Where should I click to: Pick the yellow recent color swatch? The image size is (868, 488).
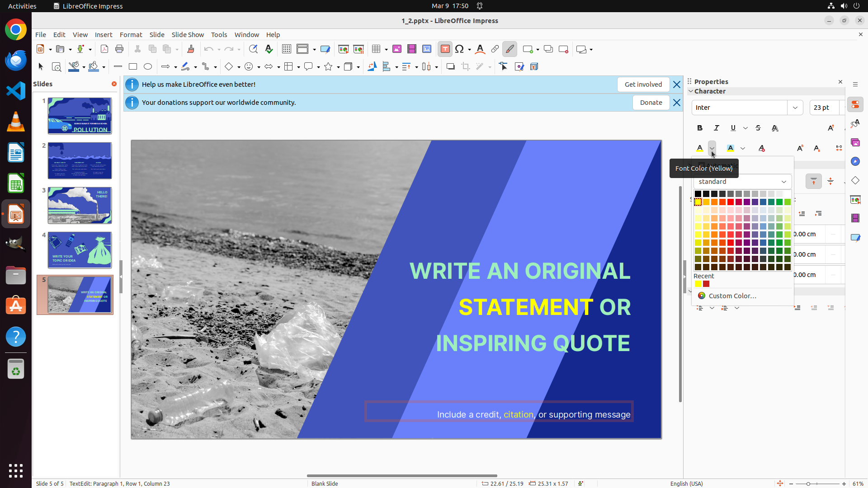[x=698, y=284]
